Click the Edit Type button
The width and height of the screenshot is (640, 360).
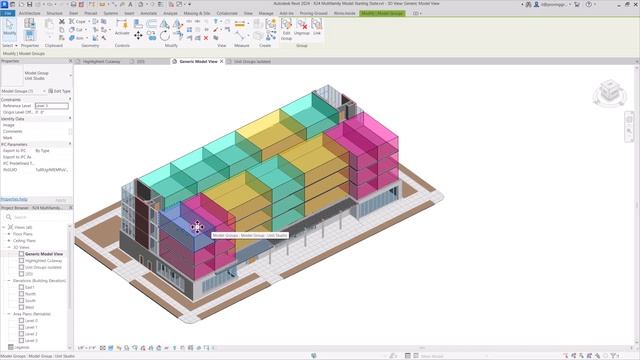[x=60, y=91]
